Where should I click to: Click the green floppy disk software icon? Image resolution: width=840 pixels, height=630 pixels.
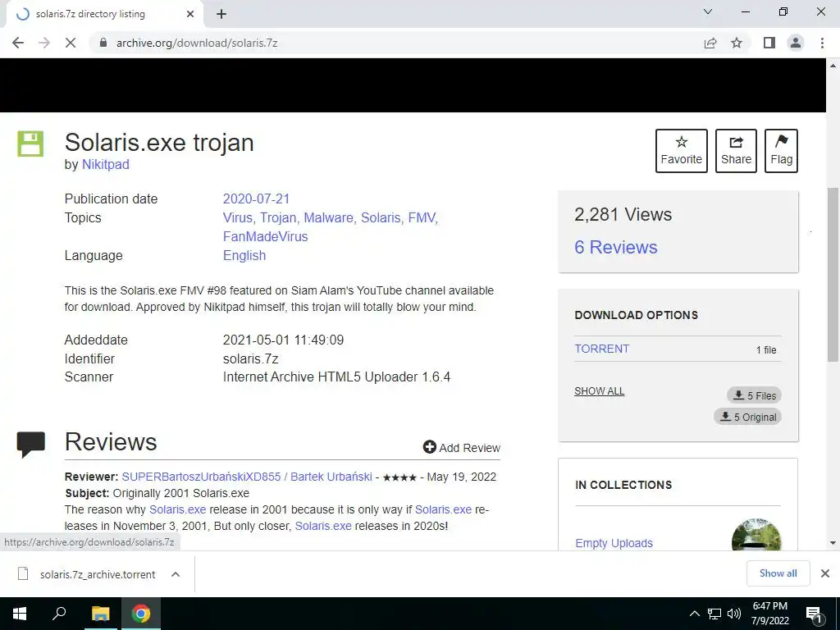click(x=30, y=144)
